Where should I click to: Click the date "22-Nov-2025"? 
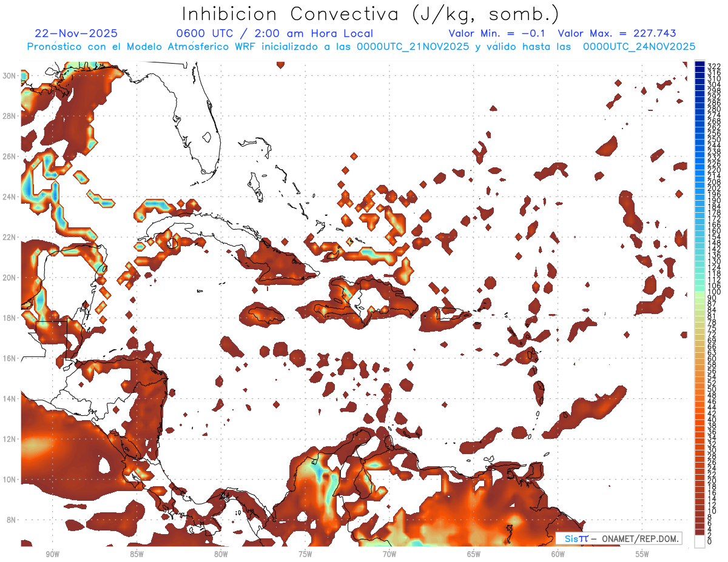tap(76, 33)
